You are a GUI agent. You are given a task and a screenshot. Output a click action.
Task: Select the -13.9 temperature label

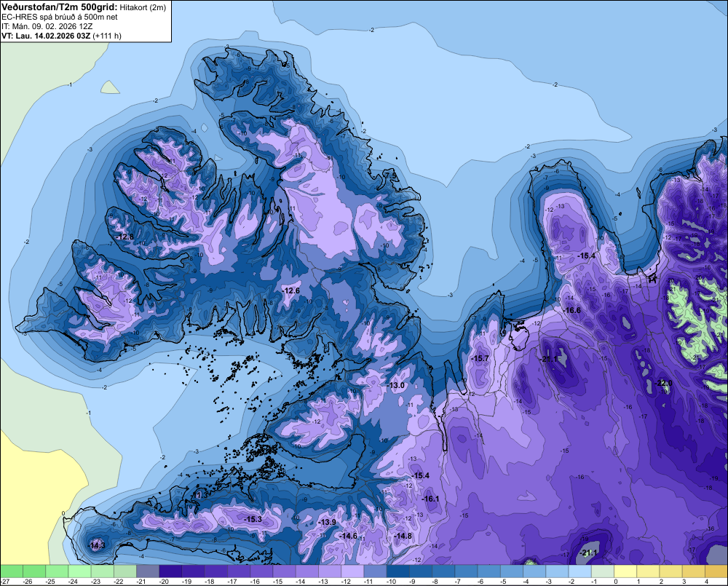[328, 523]
